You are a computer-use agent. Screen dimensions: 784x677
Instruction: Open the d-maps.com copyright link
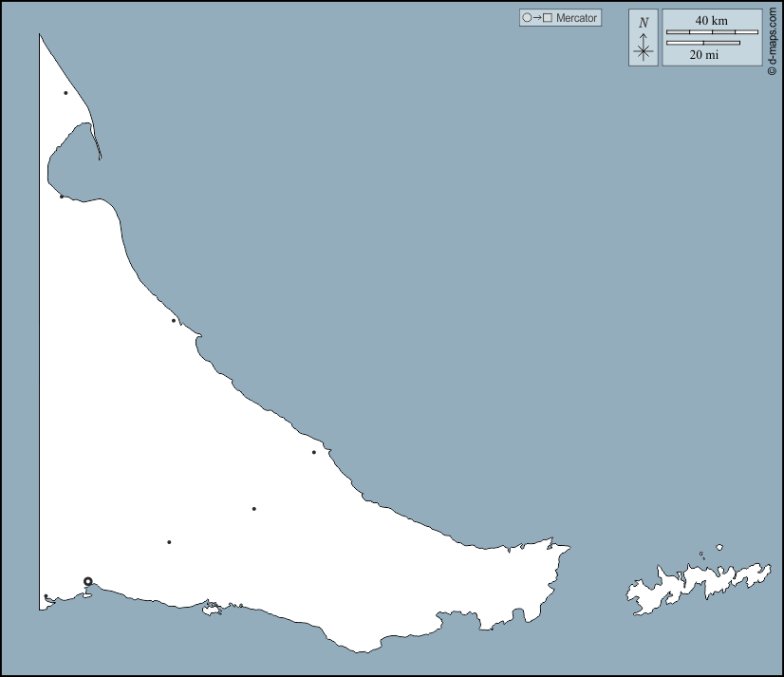point(772,40)
